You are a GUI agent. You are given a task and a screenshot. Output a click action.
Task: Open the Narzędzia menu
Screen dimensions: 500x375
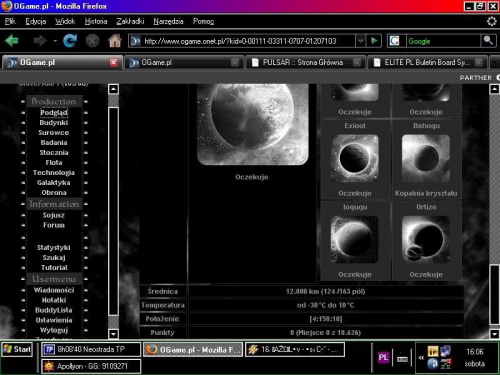point(168,21)
